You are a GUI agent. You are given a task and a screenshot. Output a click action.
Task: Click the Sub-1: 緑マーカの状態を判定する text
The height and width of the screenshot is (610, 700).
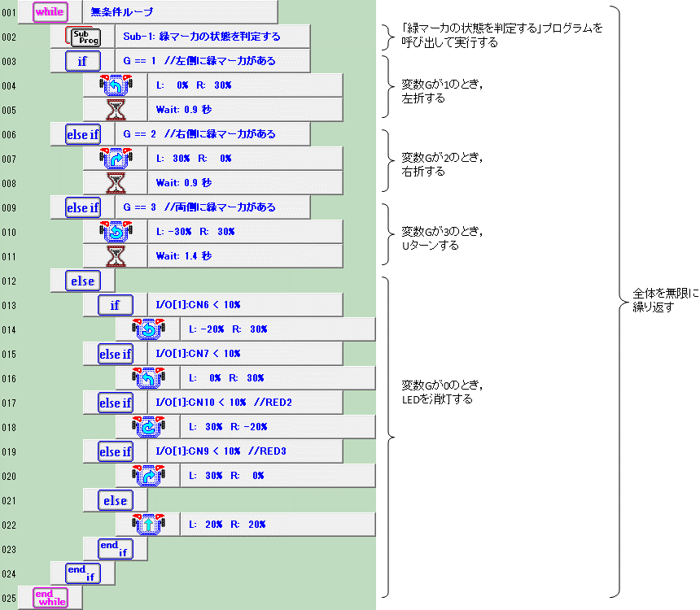[202, 37]
